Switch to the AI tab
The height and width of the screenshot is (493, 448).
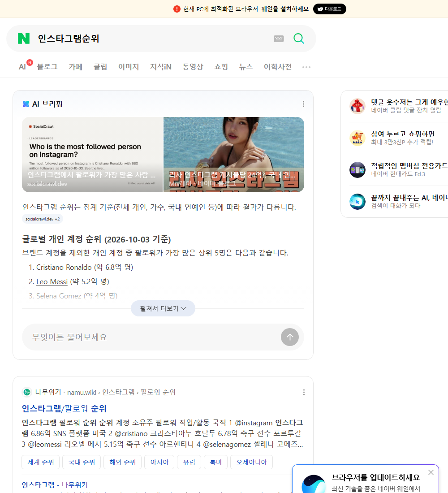pos(22,67)
